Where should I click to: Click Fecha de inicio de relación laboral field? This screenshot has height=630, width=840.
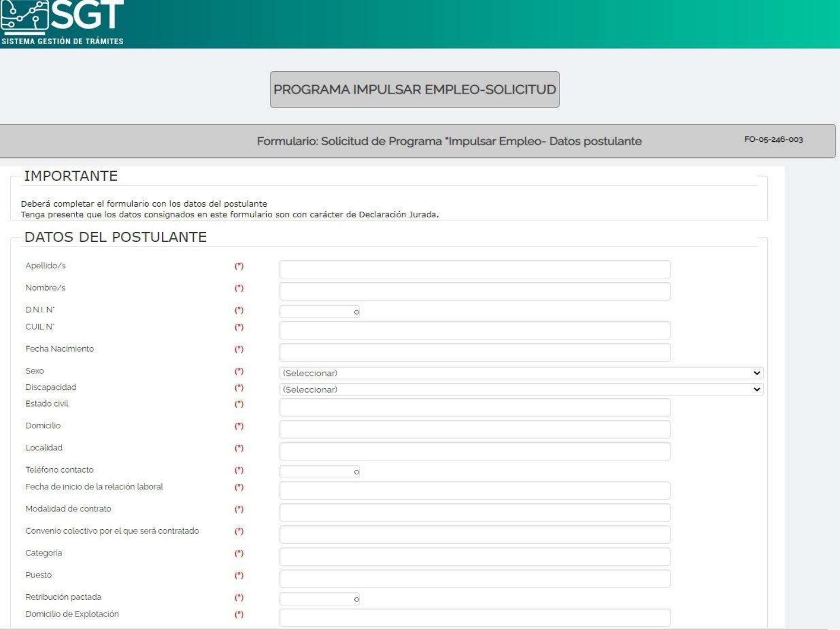tap(474, 491)
